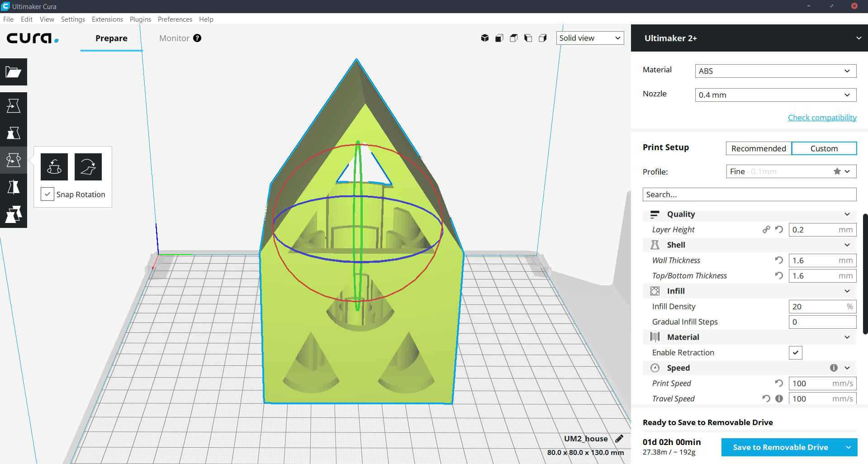Open the Settings menu
868x464 pixels.
73,19
